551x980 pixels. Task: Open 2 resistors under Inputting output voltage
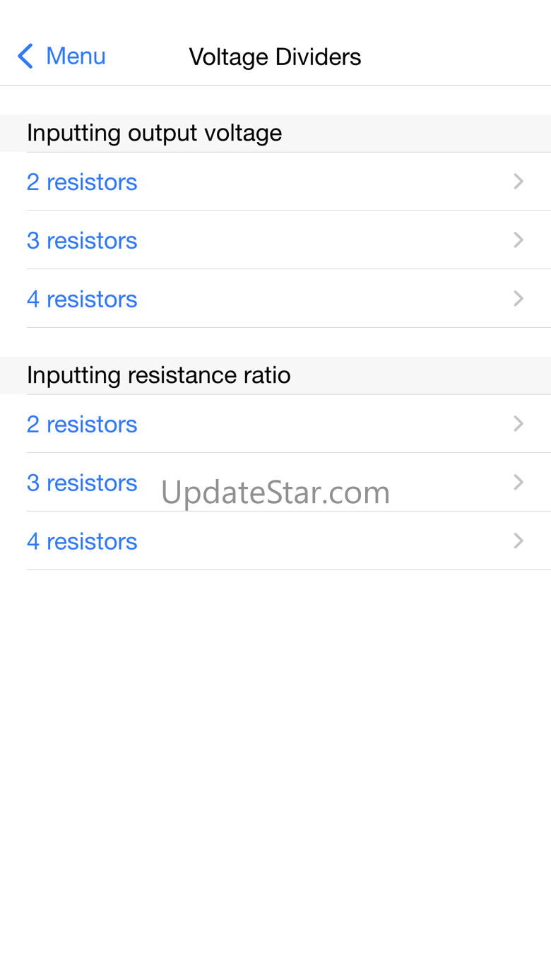(82, 182)
